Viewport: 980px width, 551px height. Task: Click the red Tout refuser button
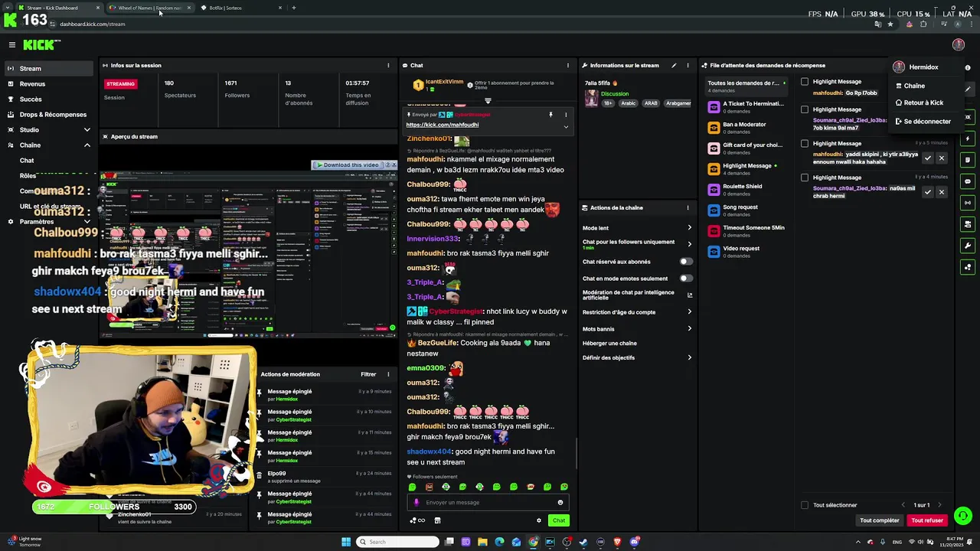pos(927,520)
